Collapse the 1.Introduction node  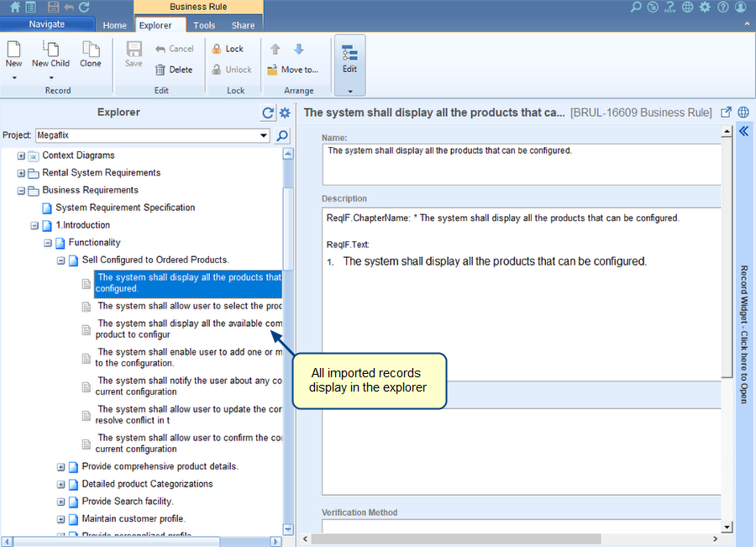tap(34, 226)
